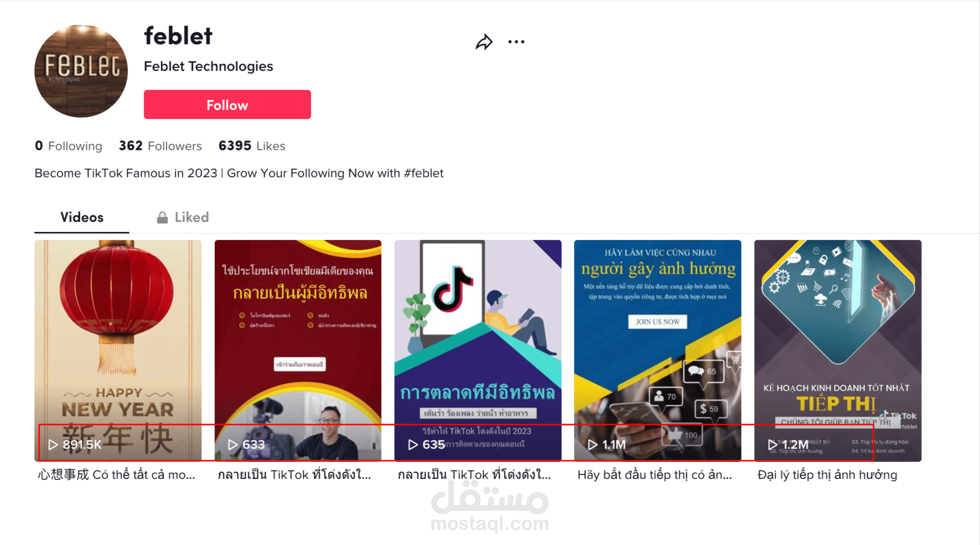Image resolution: width=980 pixels, height=545 pixels.
Task: Click the lock icon beside Liked
Action: (162, 217)
